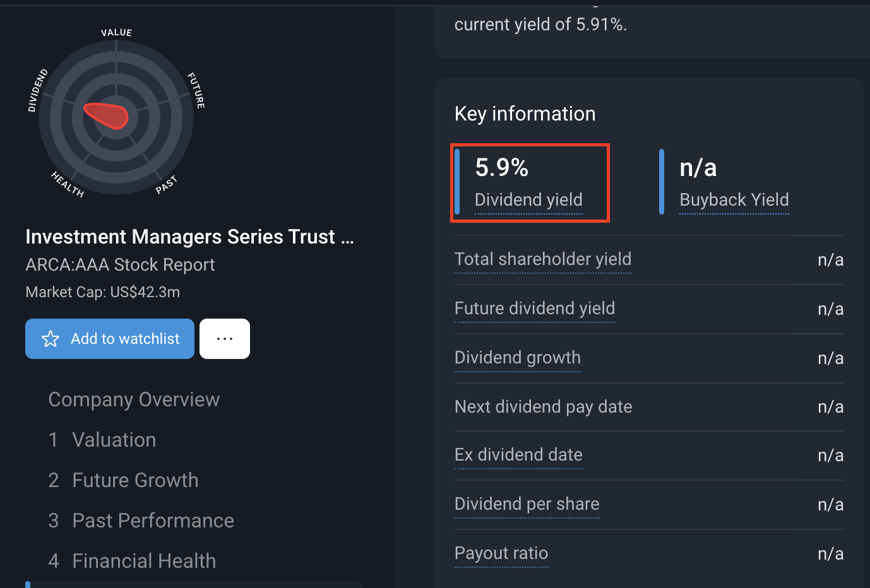Click the Investment Managers Series Trust title

pyautogui.click(x=189, y=237)
